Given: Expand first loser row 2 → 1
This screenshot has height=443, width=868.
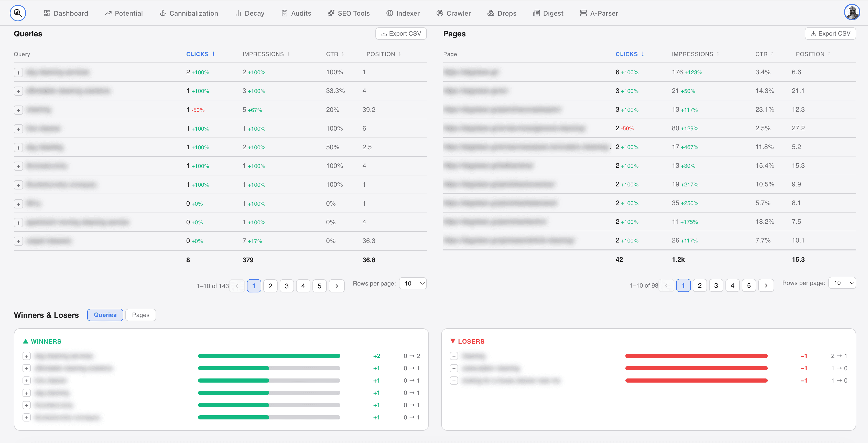Looking at the screenshot, I should coord(454,356).
